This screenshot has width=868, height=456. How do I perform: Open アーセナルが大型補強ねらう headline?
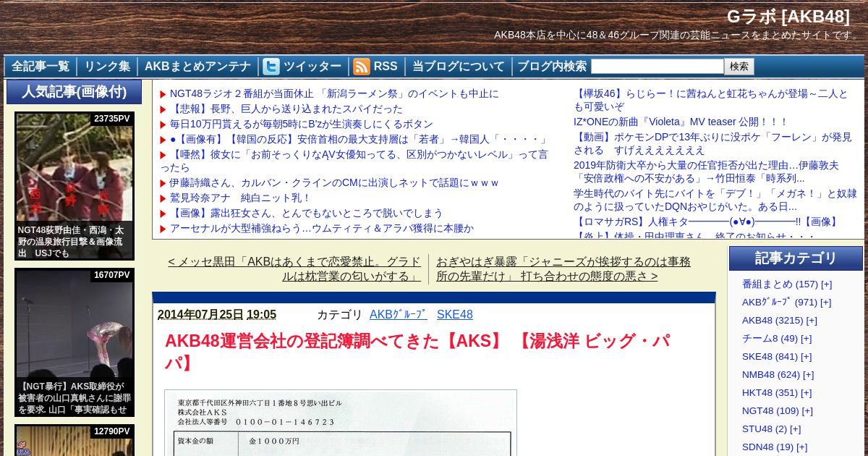322,228
